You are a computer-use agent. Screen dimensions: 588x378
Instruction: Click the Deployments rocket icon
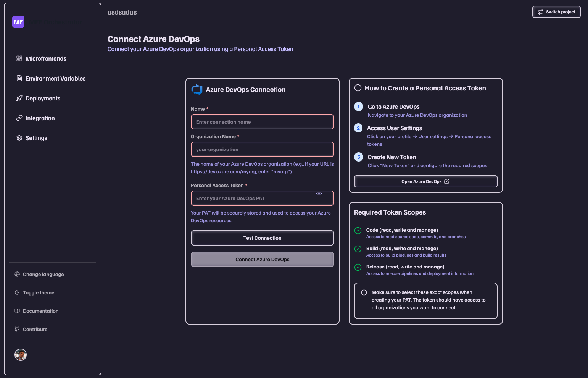(x=19, y=98)
